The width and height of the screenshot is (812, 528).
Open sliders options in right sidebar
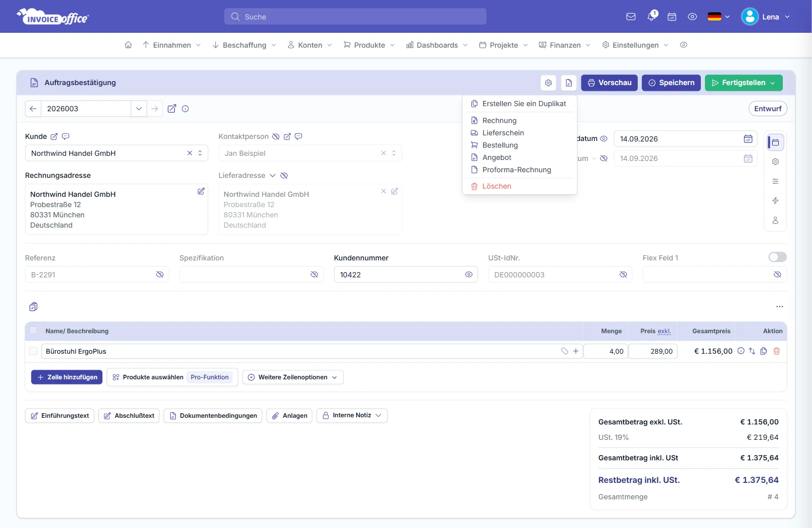tap(775, 181)
